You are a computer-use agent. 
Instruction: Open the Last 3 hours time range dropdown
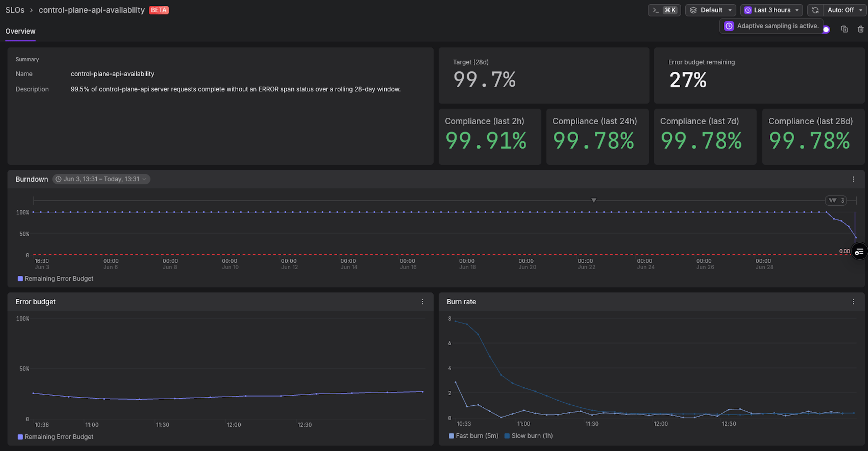tap(771, 10)
